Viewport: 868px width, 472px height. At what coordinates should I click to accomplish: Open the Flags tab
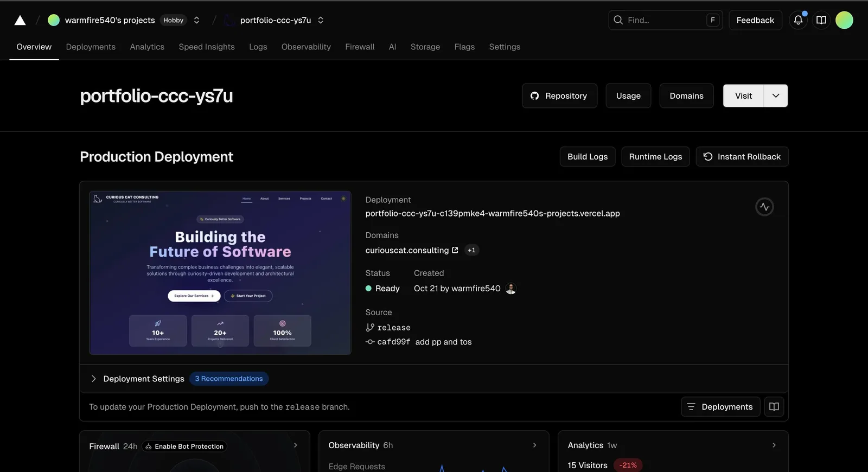point(464,47)
